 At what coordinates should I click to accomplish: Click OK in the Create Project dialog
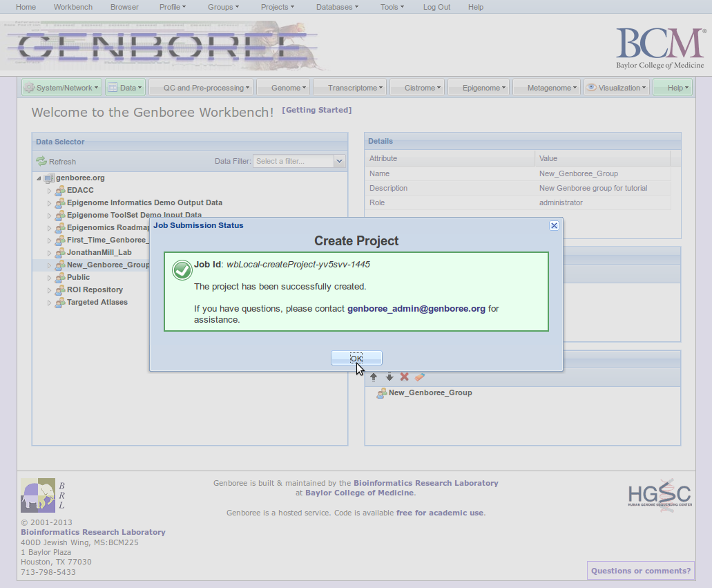pyautogui.click(x=356, y=358)
